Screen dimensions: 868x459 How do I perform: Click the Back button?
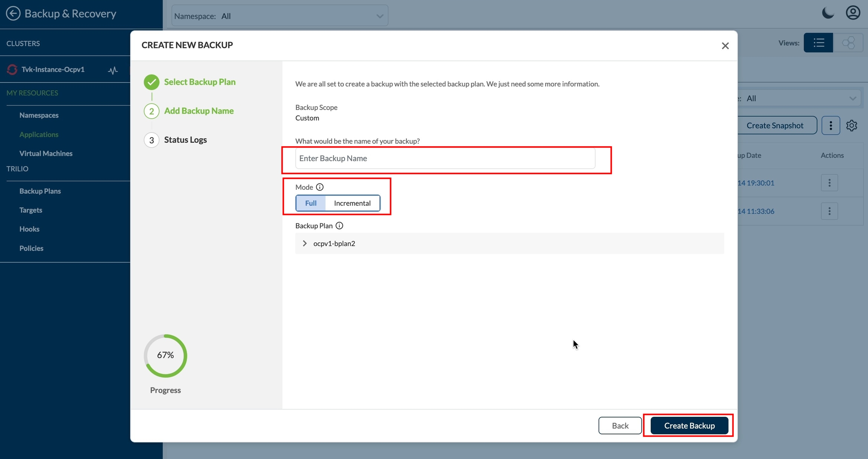pyautogui.click(x=620, y=425)
